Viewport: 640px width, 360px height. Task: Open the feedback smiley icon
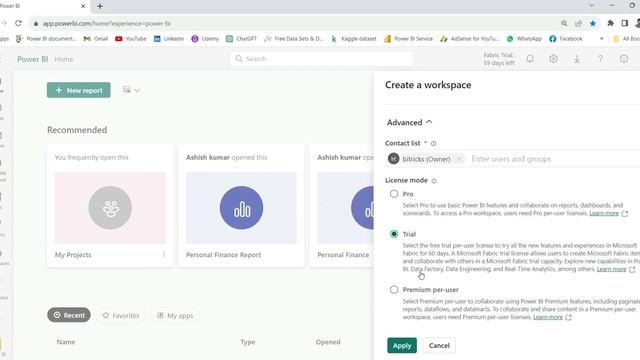click(624, 59)
